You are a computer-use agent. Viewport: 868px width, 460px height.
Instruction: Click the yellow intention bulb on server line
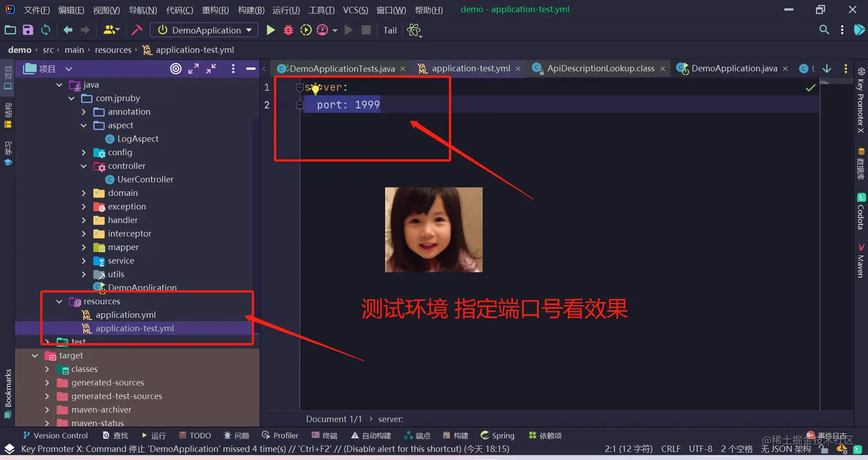(x=315, y=89)
